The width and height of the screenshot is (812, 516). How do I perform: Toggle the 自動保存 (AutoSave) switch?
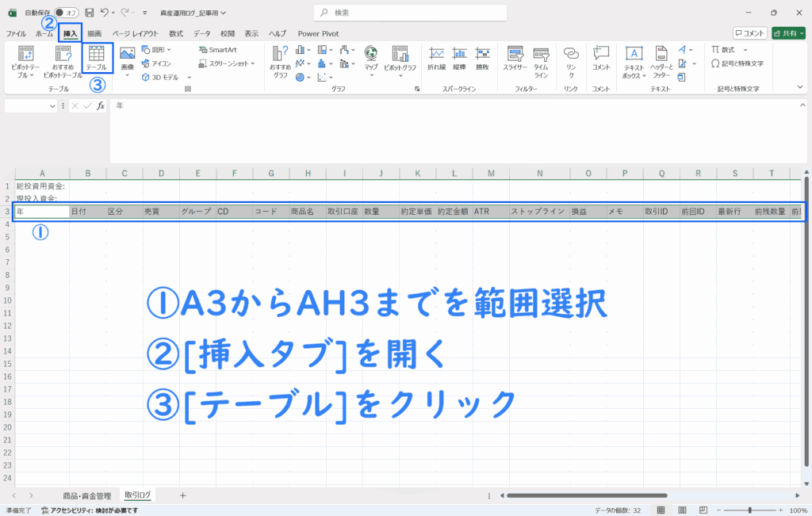(x=66, y=13)
